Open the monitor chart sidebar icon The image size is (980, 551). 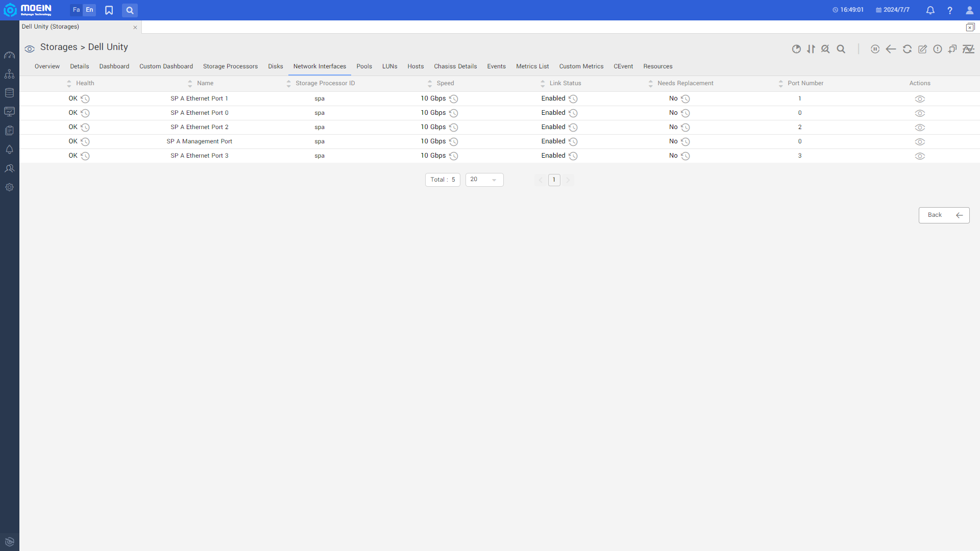pos(9,111)
